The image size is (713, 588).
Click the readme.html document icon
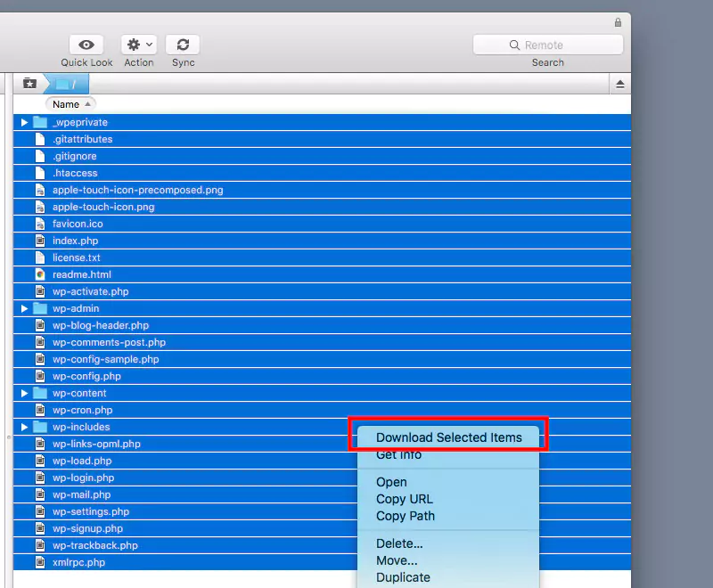point(40,274)
